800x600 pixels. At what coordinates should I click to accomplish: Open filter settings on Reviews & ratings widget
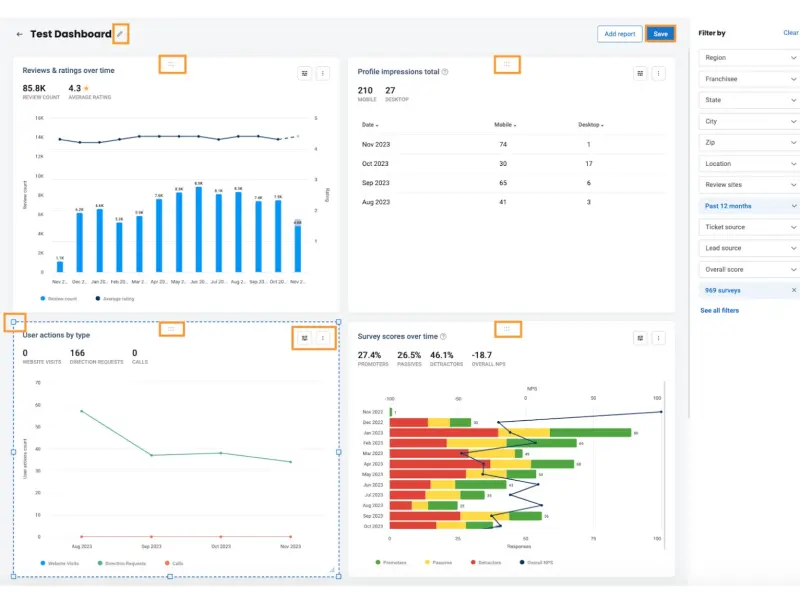(304, 73)
